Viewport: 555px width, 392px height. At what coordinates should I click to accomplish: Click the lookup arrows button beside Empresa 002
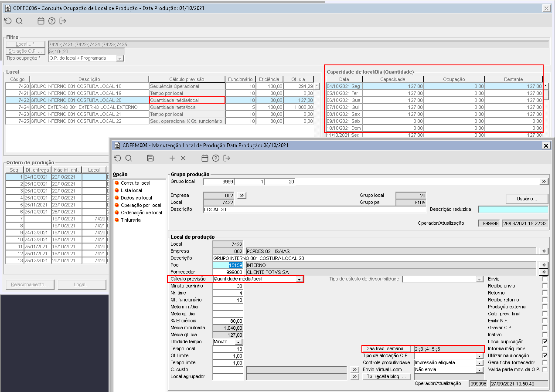[x=242, y=196]
